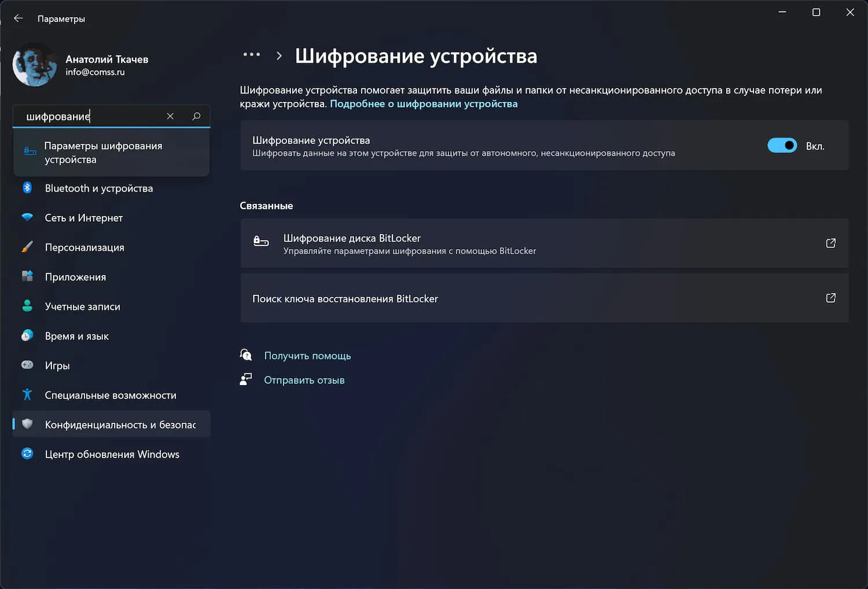Open Шифрование диска BitLocker settings

click(x=545, y=243)
